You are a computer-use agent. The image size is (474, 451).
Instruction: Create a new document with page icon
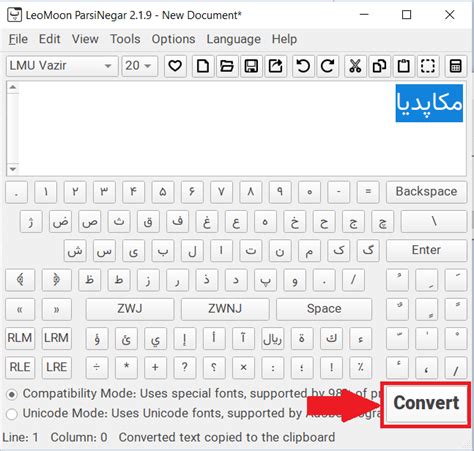click(x=203, y=66)
